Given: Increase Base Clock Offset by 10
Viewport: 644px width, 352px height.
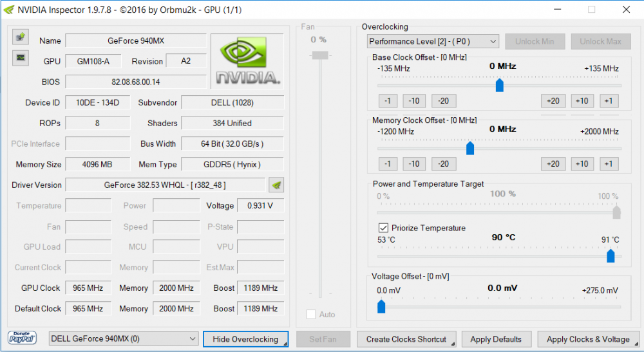Looking at the screenshot, I should [582, 101].
